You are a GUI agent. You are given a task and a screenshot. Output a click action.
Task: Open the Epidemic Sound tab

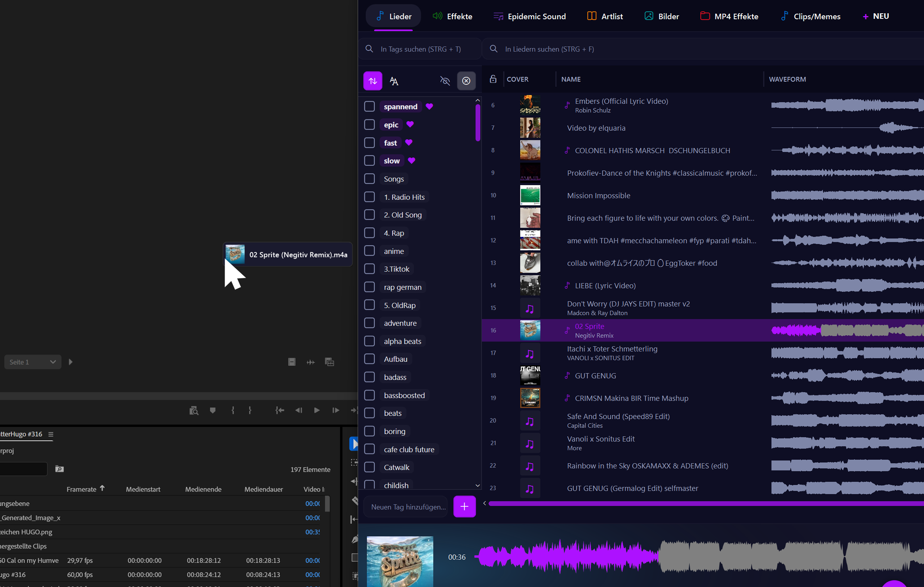(529, 16)
